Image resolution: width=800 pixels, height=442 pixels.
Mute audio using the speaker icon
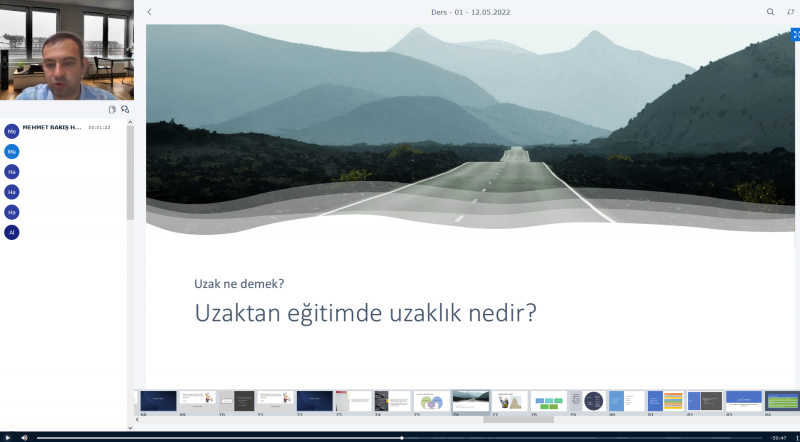click(24, 437)
